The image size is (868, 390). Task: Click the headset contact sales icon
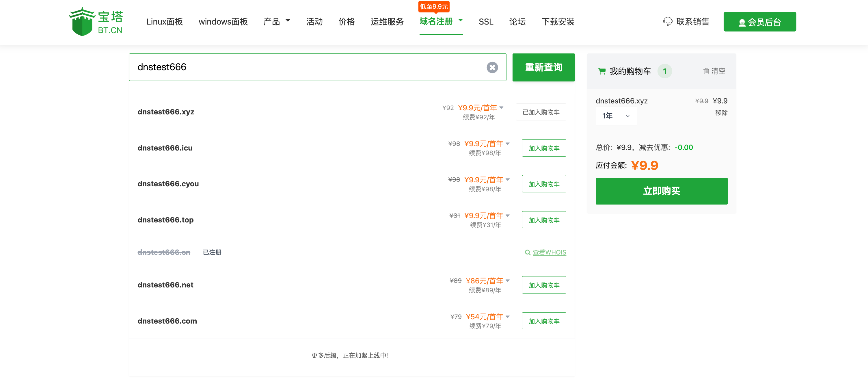coord(667,22)
